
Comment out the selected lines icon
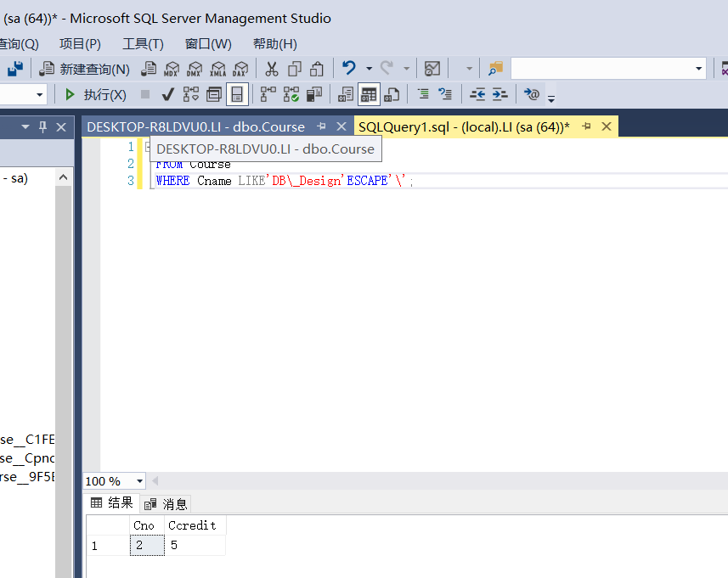pyautogui.click(x=423, y=94)
